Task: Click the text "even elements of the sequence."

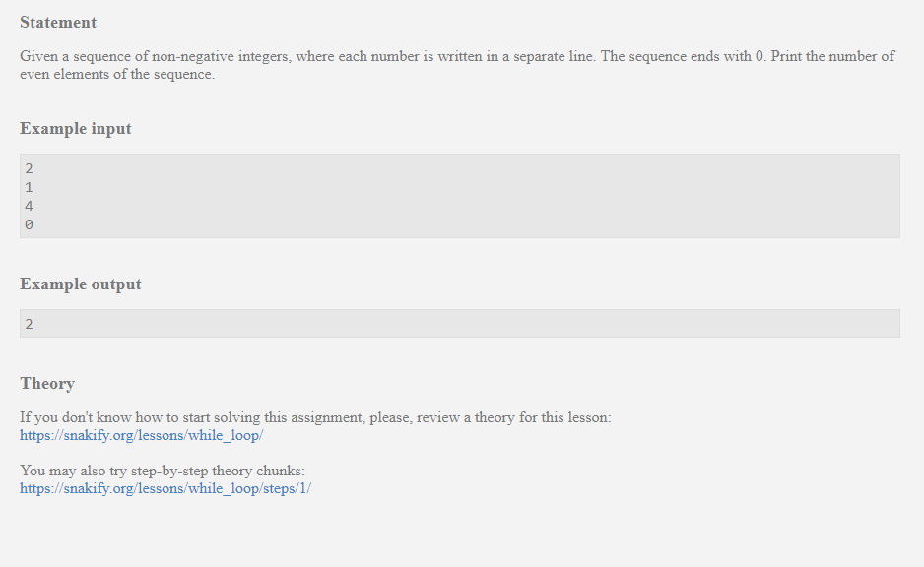Action: click(x=116, y=75)
